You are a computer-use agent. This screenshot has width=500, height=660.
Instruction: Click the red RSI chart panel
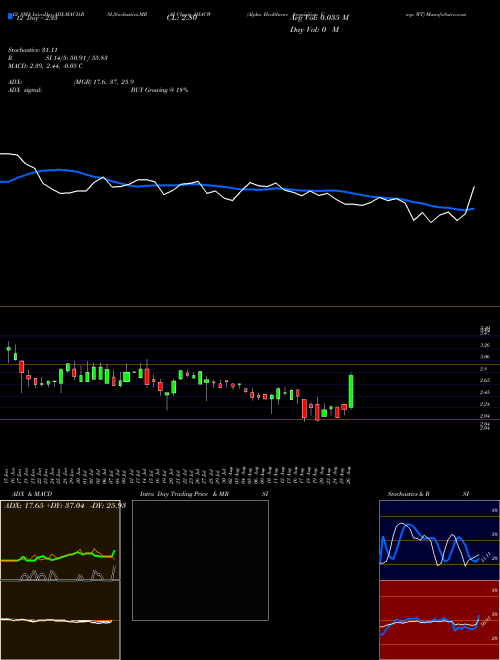coord(439,620)
